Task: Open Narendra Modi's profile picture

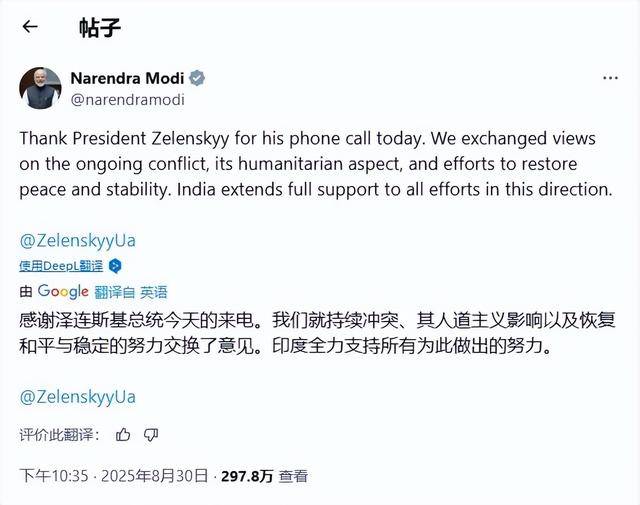Action: (40, 88)
